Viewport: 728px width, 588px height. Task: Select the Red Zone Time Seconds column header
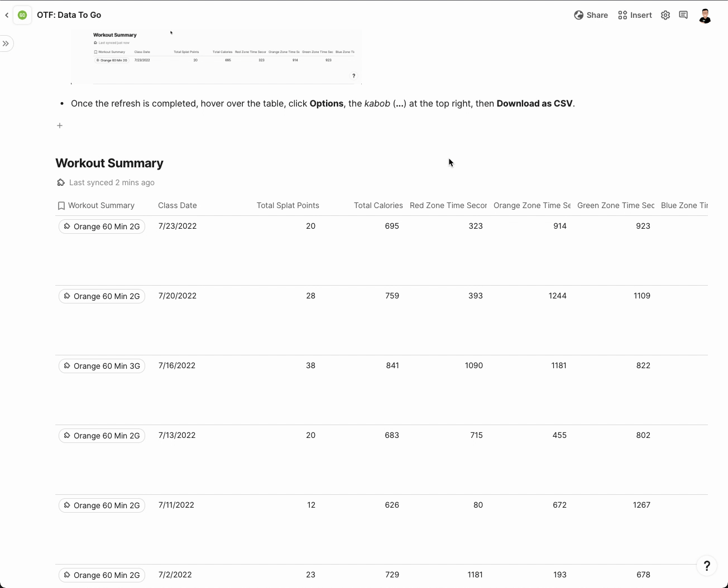point(448,205)
